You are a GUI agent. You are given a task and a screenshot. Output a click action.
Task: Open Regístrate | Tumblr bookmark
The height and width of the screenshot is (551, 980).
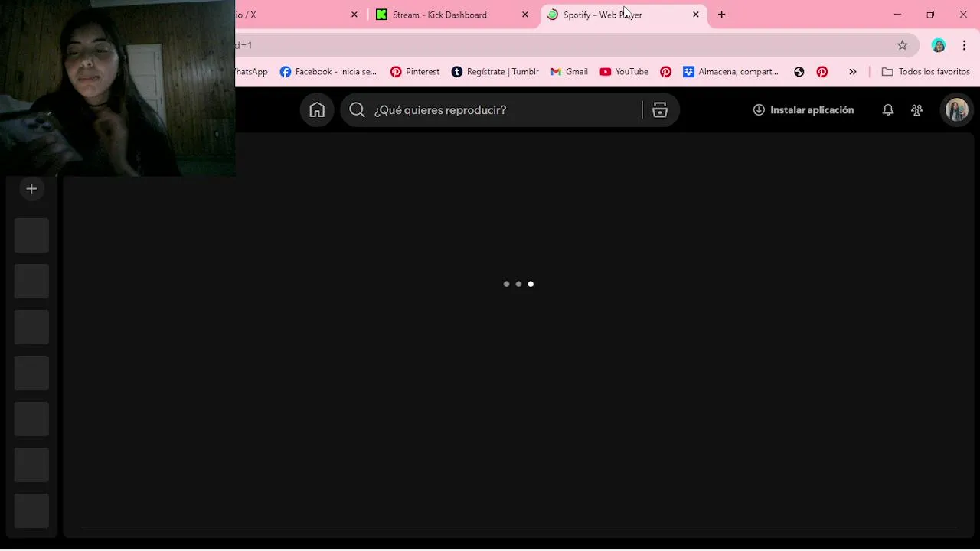tap(495, 72)
